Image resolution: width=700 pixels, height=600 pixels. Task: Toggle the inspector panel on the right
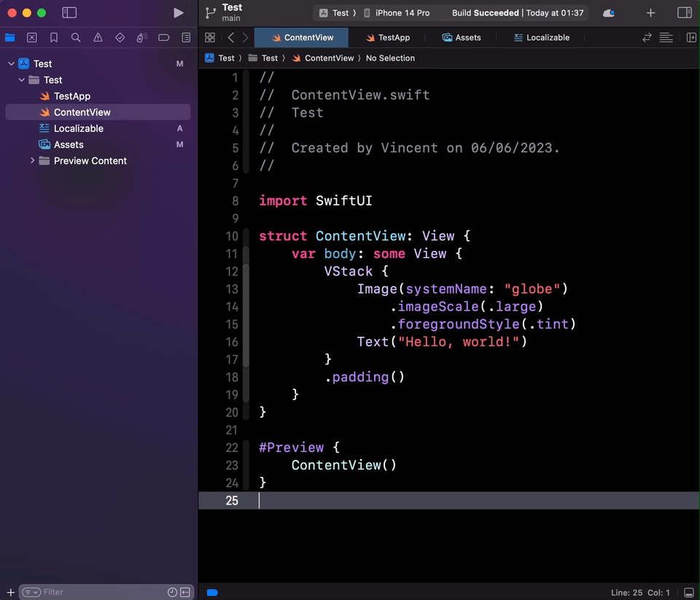(x=684, y=12)
